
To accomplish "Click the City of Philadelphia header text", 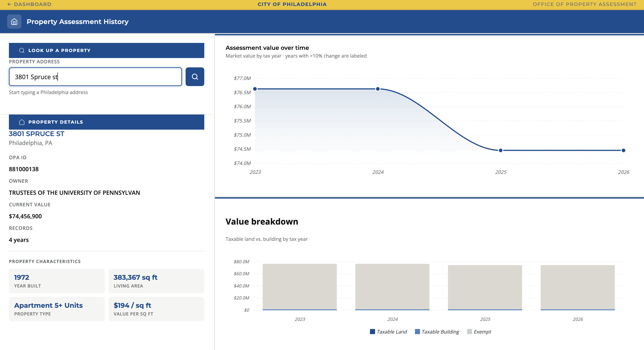I will (292, 4).
